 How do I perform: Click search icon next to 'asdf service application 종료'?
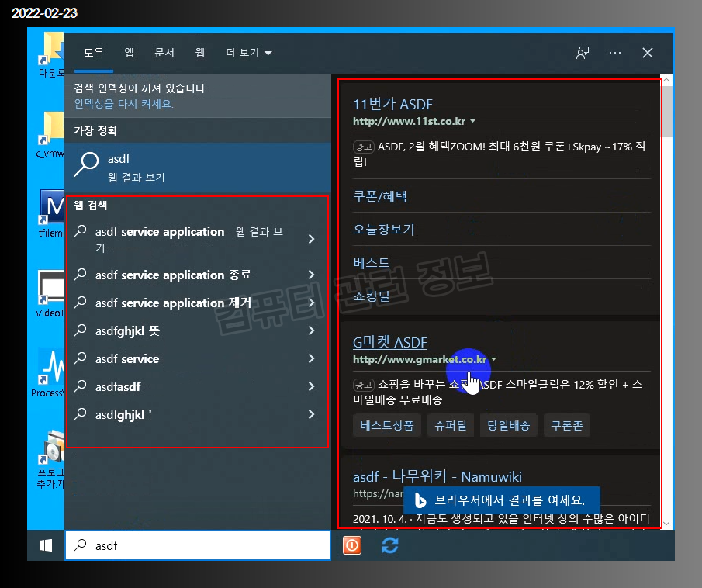click(x=80, y=274)
